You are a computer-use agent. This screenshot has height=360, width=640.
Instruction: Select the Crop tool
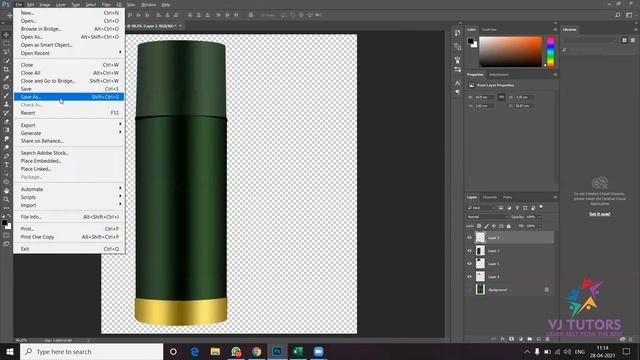point(6,69)
